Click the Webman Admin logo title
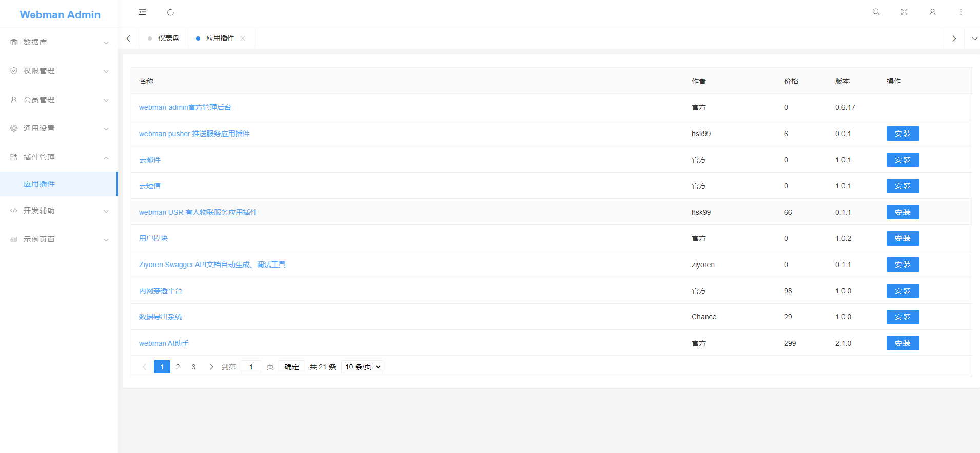980x453 pixels. (x=60, y=15)
